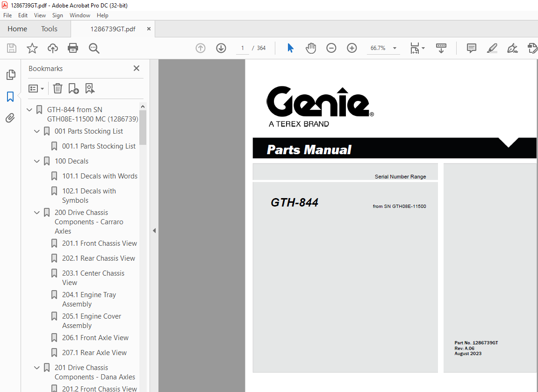This screenshot has height=392, width=538.
Task: Switch to the Home tab
Action: pyautogui.click(x=17, y=29)
